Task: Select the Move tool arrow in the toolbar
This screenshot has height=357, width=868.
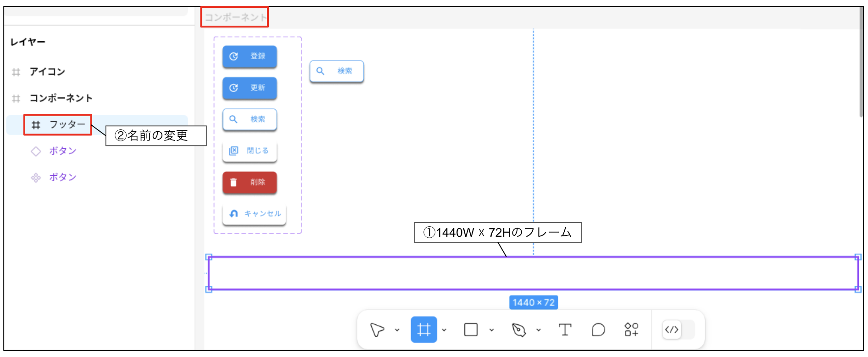Action: click(x=377, y=329)
